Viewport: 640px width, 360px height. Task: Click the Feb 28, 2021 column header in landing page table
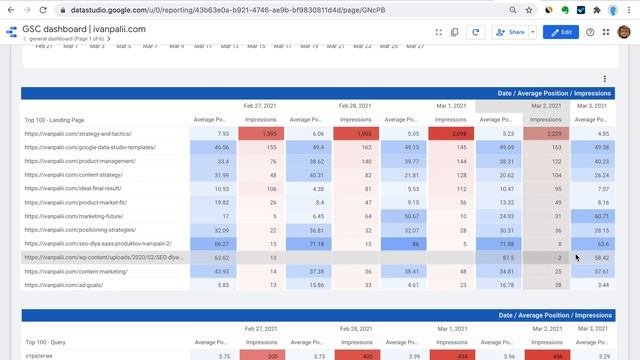coord(355,106)
